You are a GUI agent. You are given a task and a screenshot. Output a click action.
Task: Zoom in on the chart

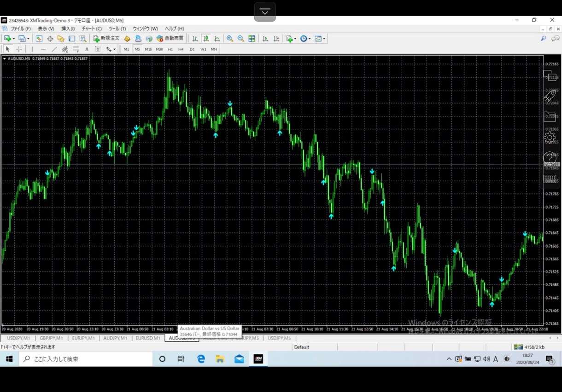[229, 39]
